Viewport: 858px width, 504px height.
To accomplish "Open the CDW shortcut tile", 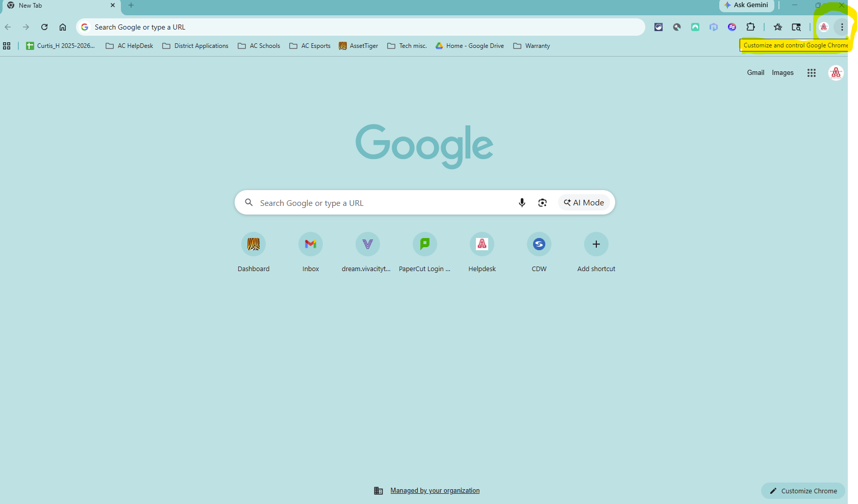I will [x=539, y=253].
